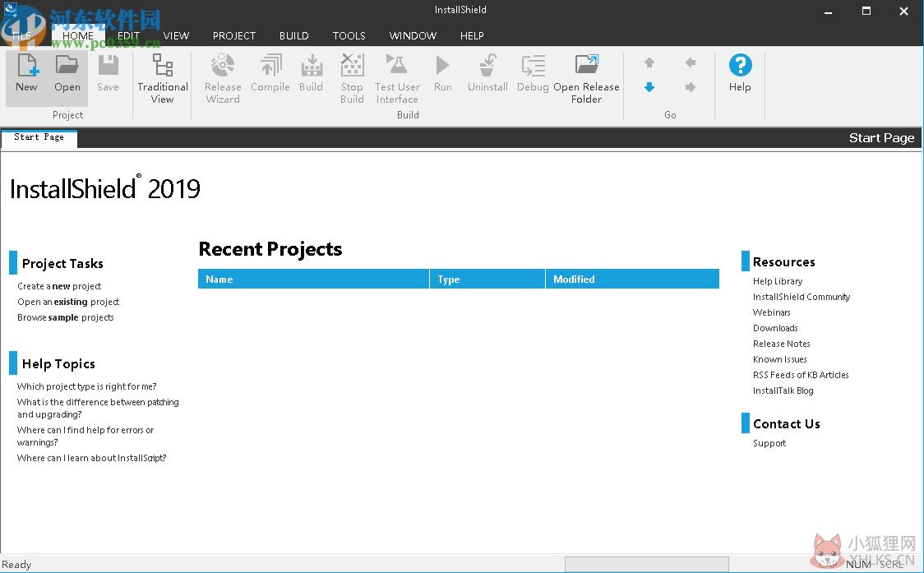Select the Start Page document tab
Screen dimensions: 924x573
39,137
